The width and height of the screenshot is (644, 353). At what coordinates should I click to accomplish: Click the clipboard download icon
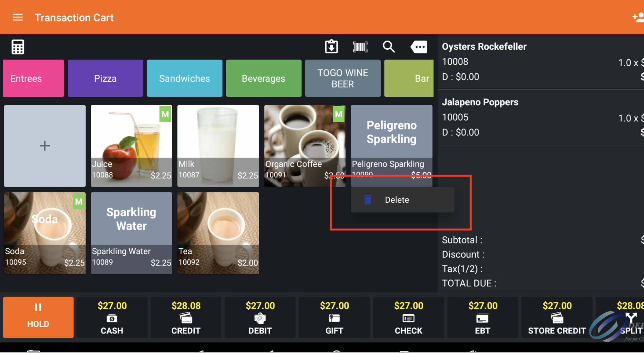[331, 47]
